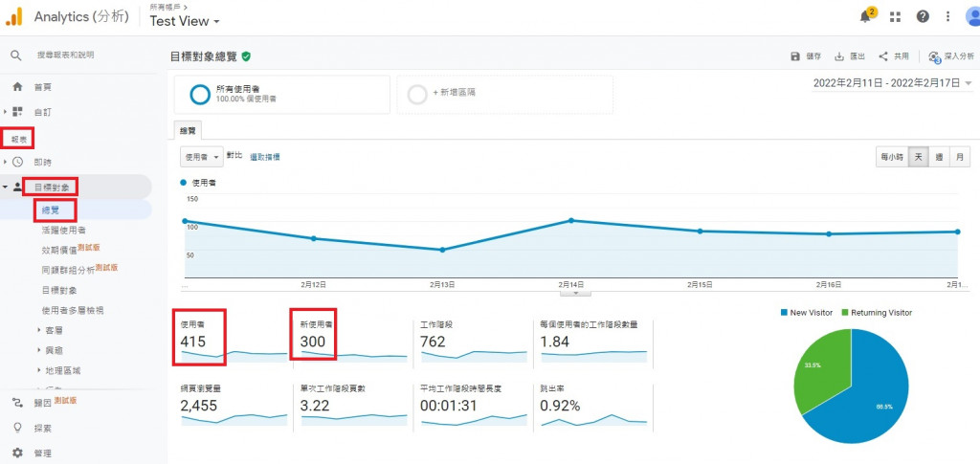Expand the 客層 submenu
The height and width of the screenshot is (464, 980).
point(39,330)
